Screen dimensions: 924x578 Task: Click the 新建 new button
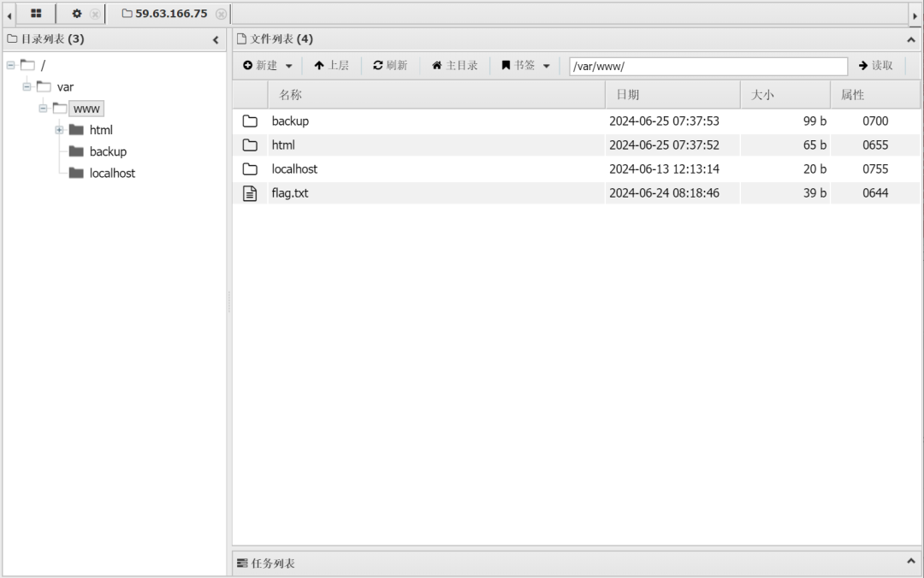[x=260, y=65]
